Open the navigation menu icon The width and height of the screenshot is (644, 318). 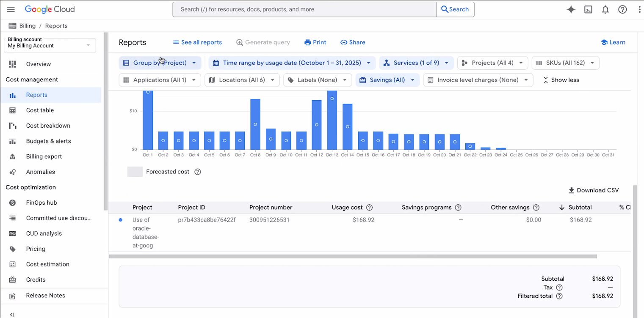point(11,9)
